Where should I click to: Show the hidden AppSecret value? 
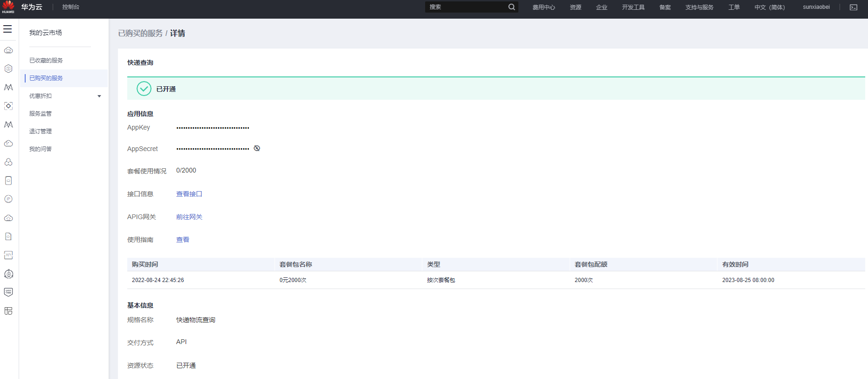click(x=257, y=148)
